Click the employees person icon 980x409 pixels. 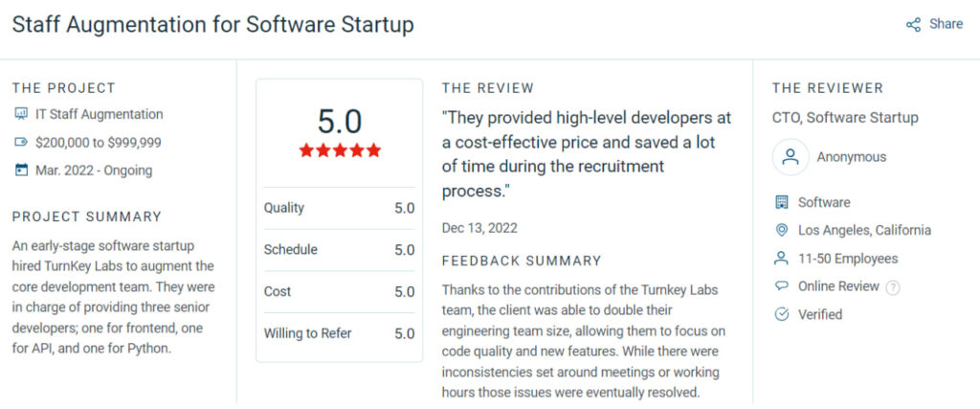pyautogui.click(x=781, y=259)
